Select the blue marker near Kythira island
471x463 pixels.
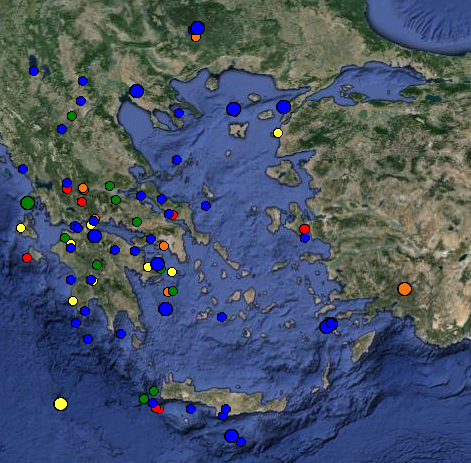pos(121,334)
